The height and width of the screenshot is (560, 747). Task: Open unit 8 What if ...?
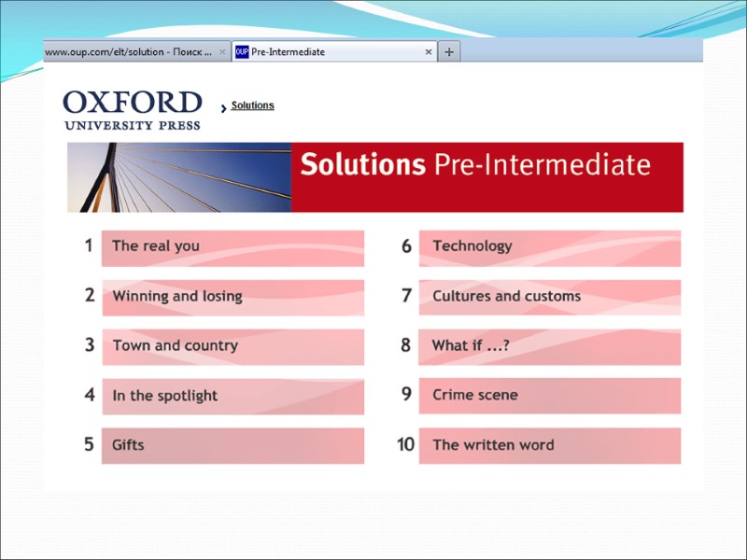[550, 347]
